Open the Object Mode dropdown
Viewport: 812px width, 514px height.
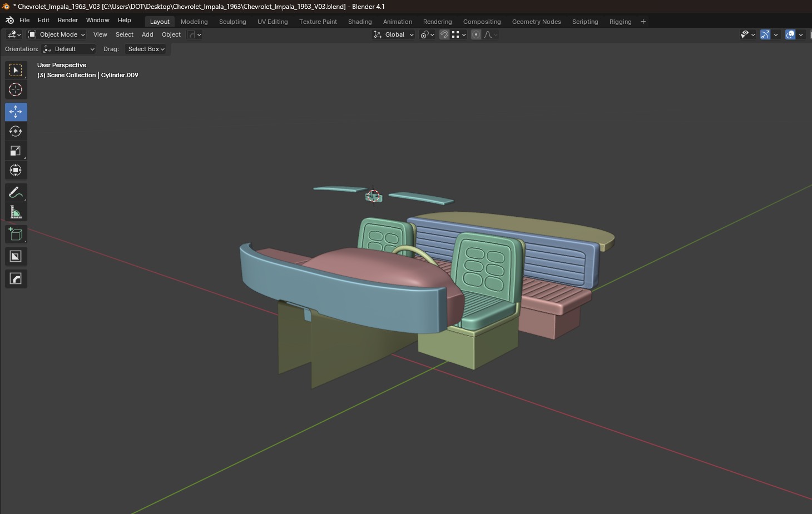tap(57, 34)
